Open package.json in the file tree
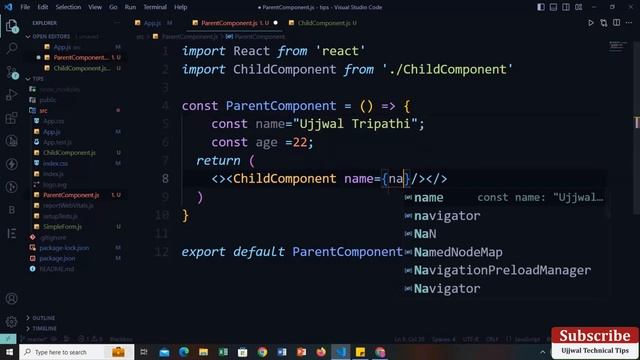640x360 pixels. coord(57,258)
